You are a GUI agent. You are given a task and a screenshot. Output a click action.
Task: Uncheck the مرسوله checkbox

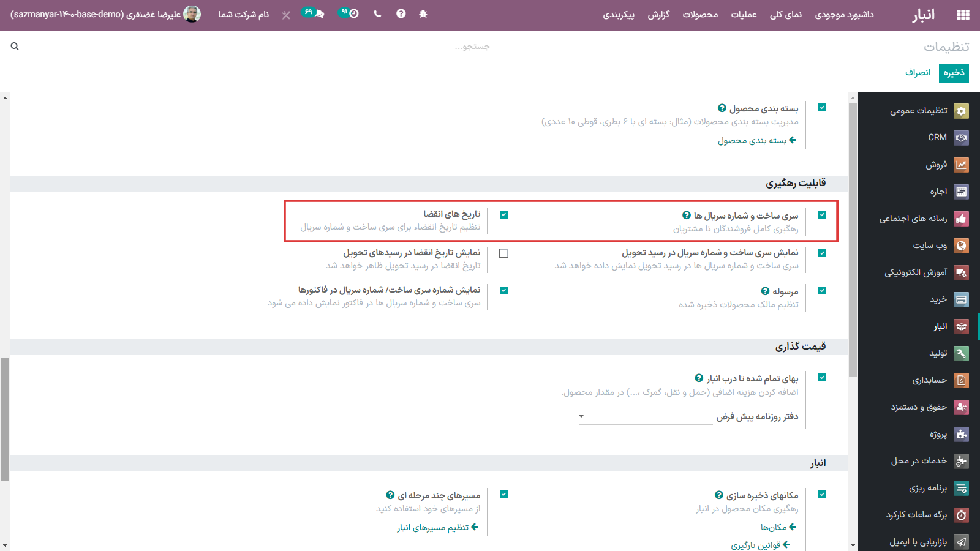click(822, 291)
